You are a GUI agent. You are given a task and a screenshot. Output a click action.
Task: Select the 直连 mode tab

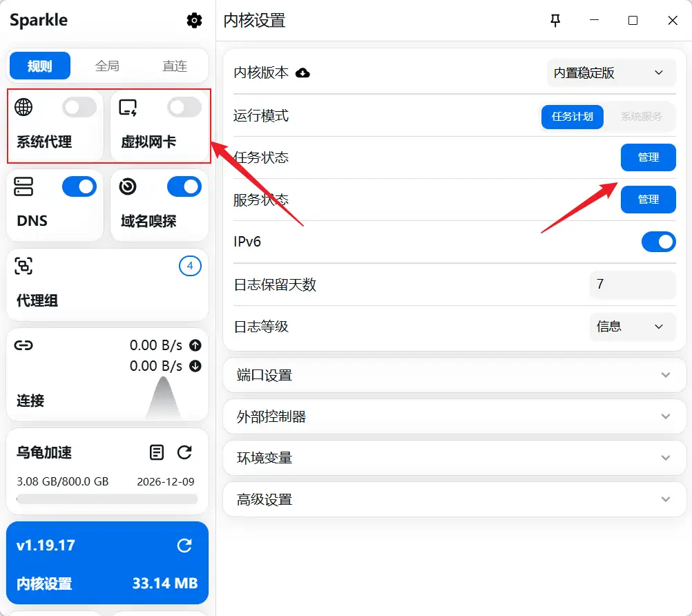[175, 66]
